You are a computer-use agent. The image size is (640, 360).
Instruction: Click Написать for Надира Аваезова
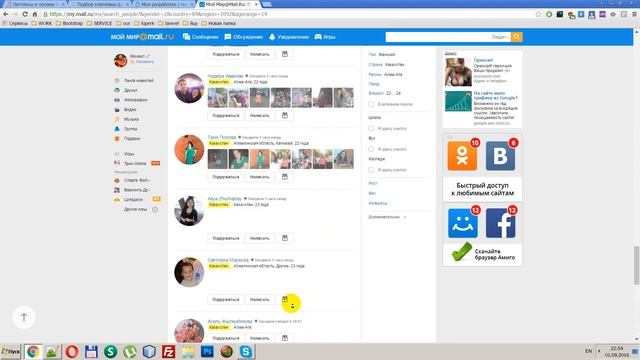pyautogui.click(x=260, y=116)
